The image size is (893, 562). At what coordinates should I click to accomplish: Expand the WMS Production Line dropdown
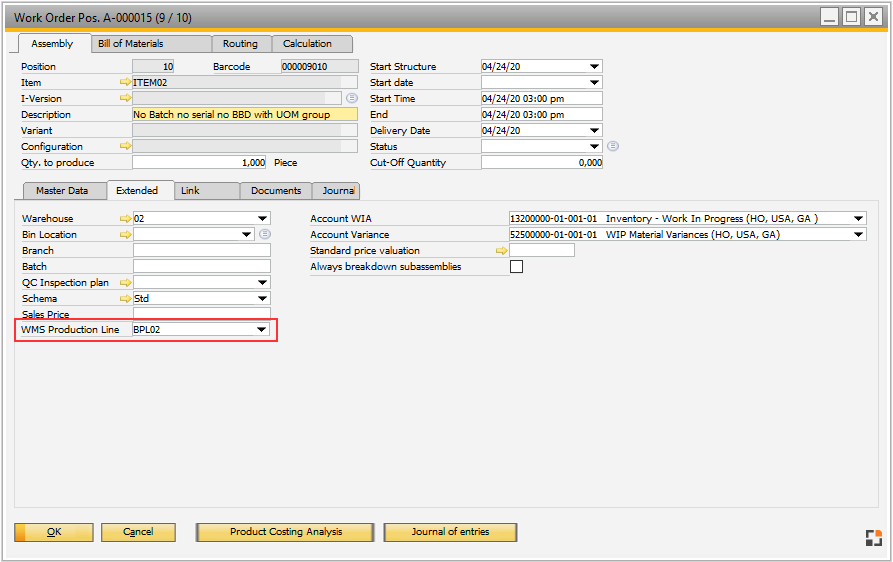(262, 330)
